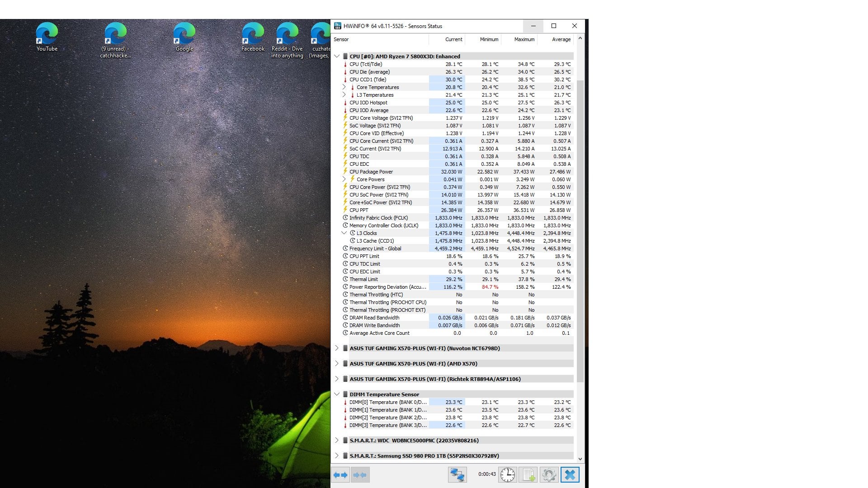Click the Current column header
Viewport: 868px width, 488px height.
coord(447,39)
